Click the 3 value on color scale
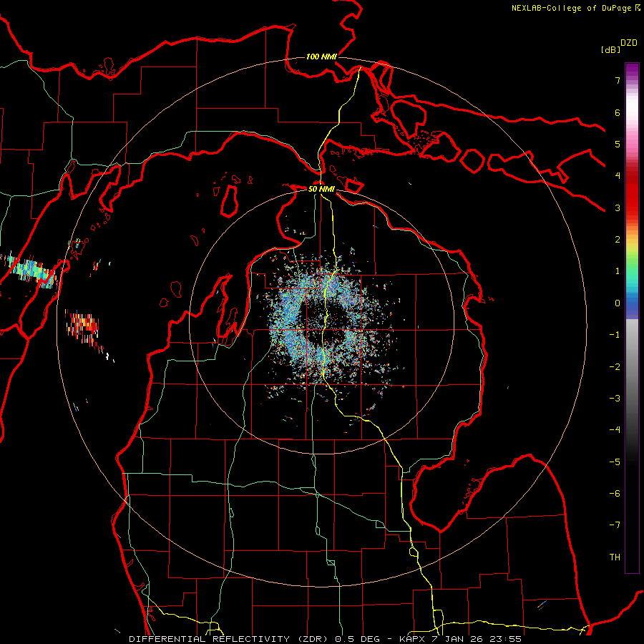 (x=618, y=208)
